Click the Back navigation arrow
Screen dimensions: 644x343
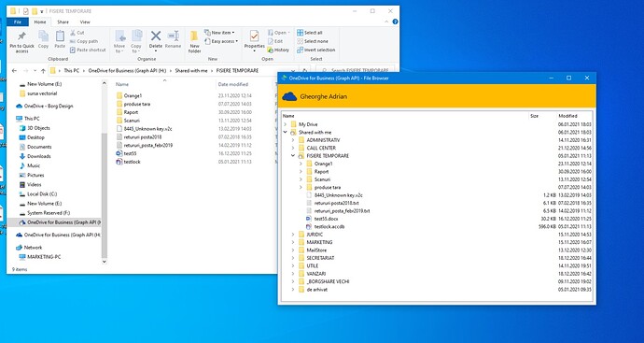[x=14, y=71]
